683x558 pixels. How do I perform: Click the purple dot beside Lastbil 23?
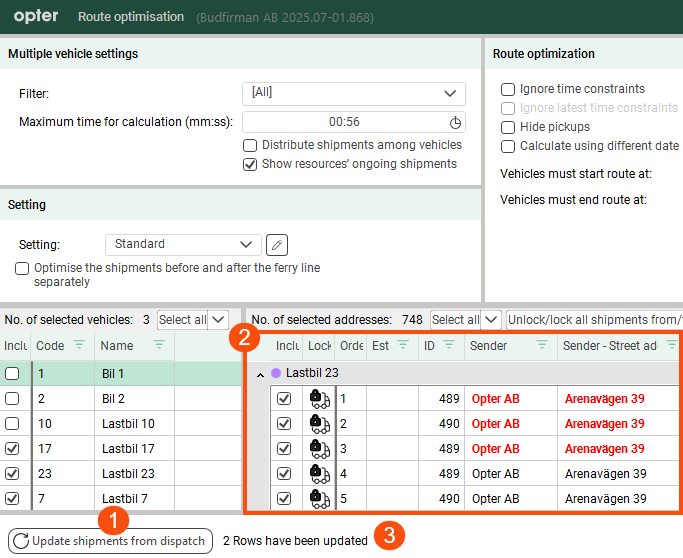click(x=276, y=373)
